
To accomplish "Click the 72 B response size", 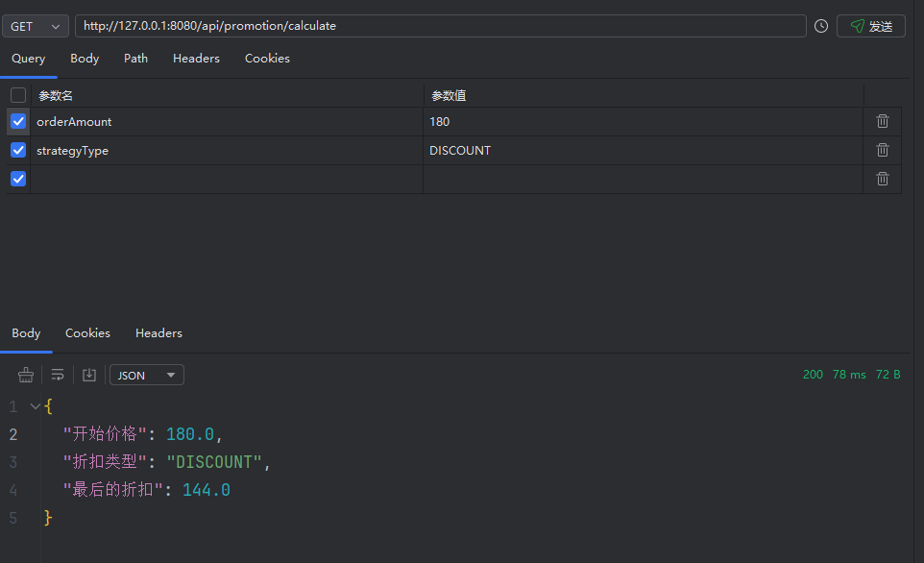I will pyautogui.click(x=888, y=375).
